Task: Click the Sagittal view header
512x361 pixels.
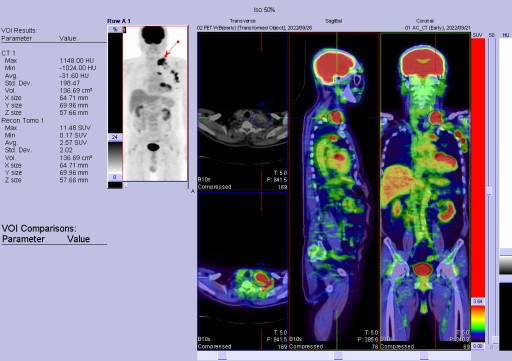Action: pyautogui.click(x=334, y=21)
